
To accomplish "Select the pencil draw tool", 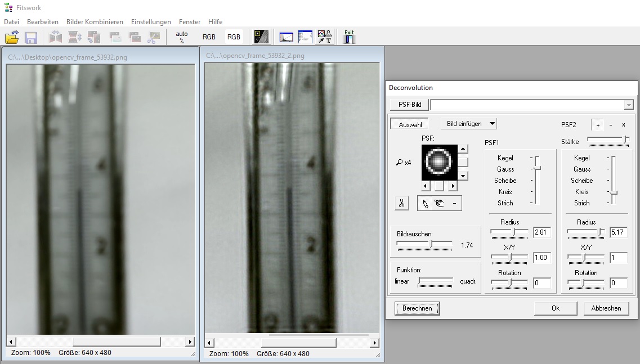I will 426,203.
